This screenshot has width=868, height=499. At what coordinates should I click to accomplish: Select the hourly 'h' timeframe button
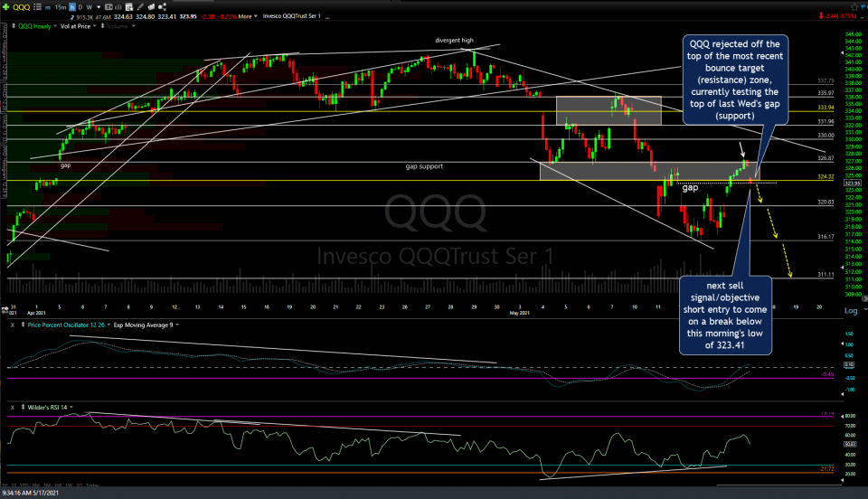pyautogui.click(x=72, y=6)
